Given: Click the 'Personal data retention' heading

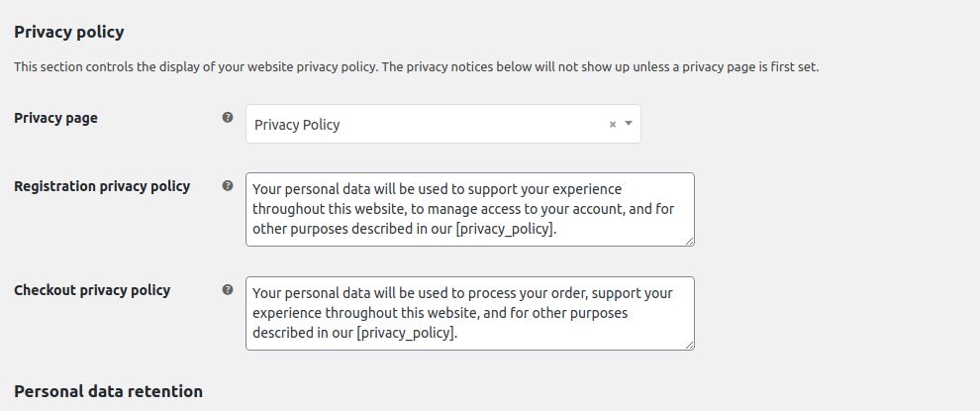Looking at the screenshot, I should [x=108, y=391].
